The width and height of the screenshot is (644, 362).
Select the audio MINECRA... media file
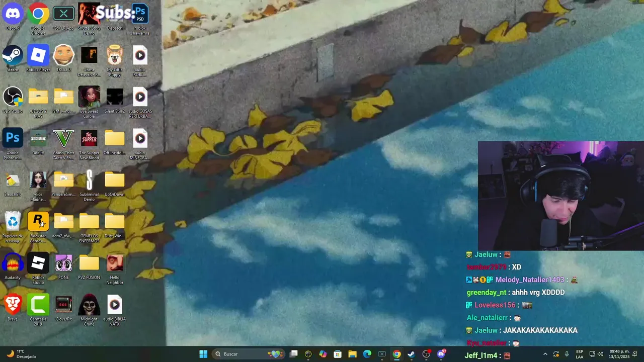point(140,144)
